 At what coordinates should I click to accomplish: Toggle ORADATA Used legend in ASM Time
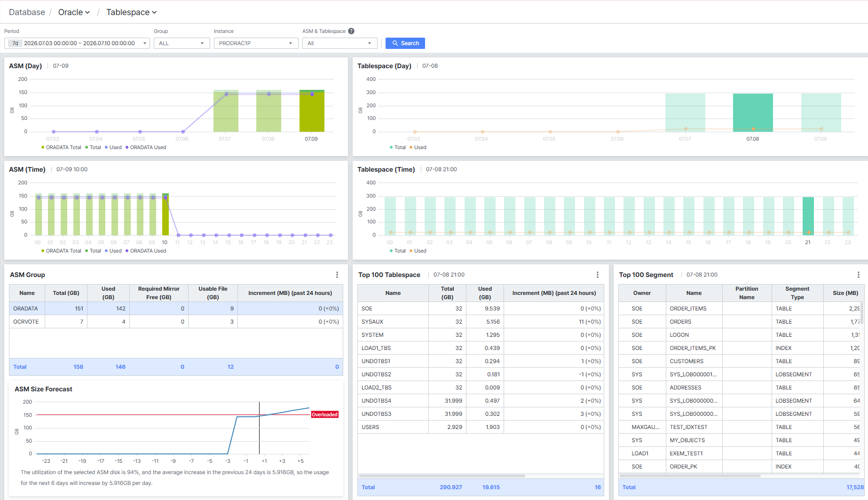pos(146,251)
